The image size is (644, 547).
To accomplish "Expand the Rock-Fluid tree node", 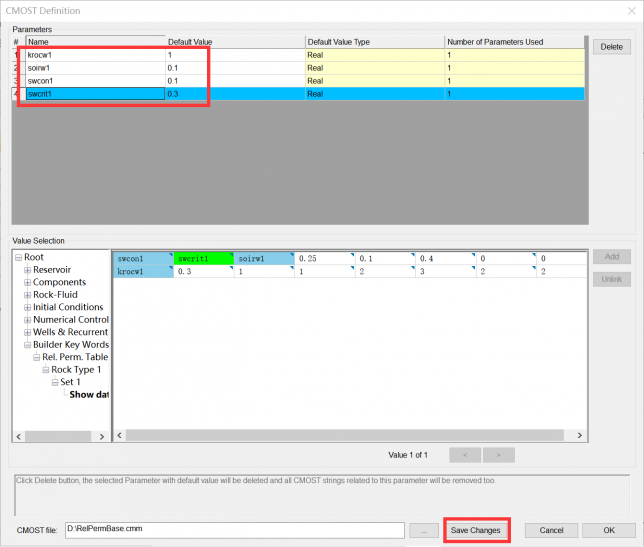I will click(x=28, y=295).
